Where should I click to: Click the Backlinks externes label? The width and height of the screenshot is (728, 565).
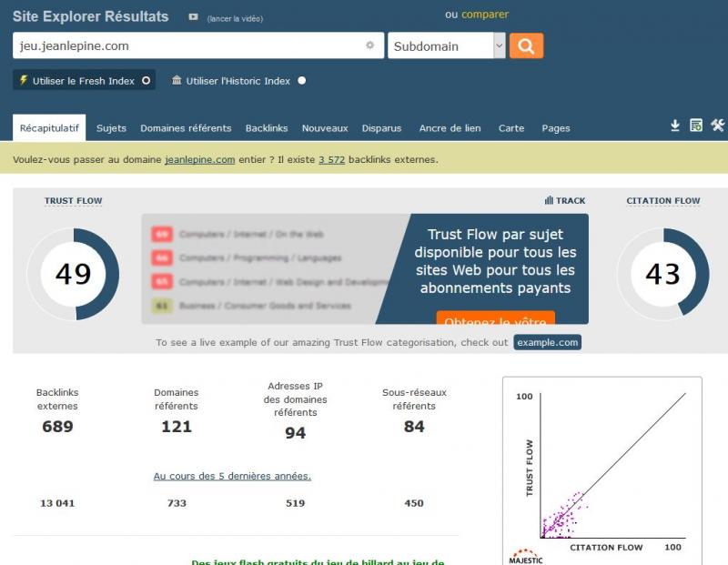[x=57, y=399]
